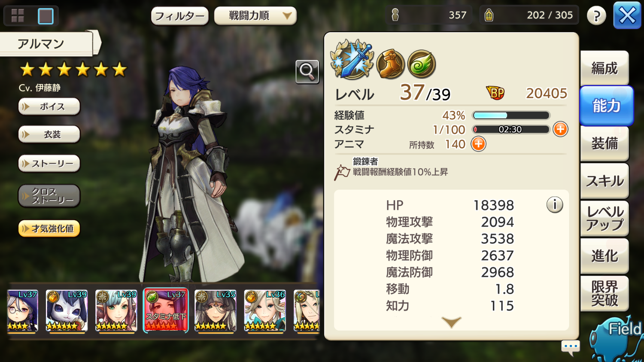Tap the boot skill icon
This screenshot has width=644, height=362.
(x=390, y=64)
